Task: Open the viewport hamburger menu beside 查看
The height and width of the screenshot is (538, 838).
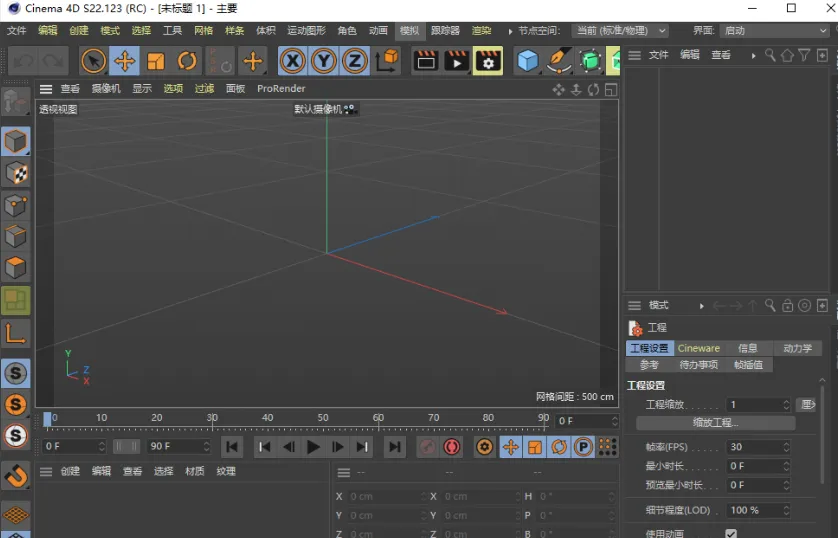Action: pyautogui.click(x=45, y=89)
